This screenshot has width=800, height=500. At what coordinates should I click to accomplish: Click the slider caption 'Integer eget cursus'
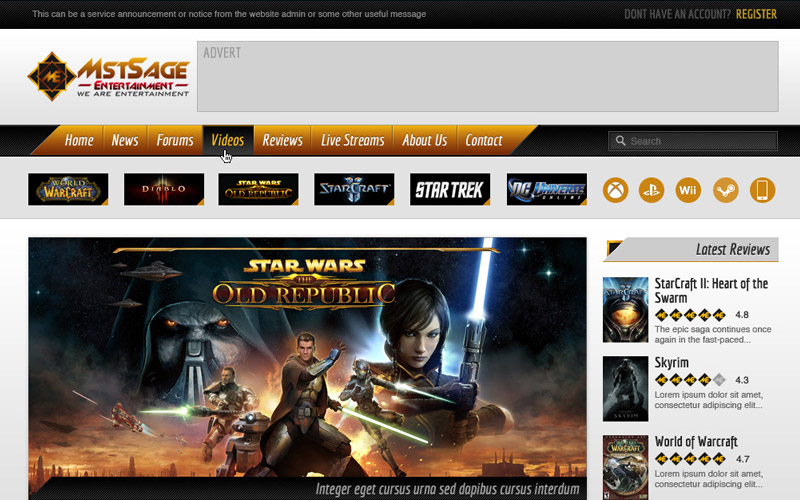[447, 489]
